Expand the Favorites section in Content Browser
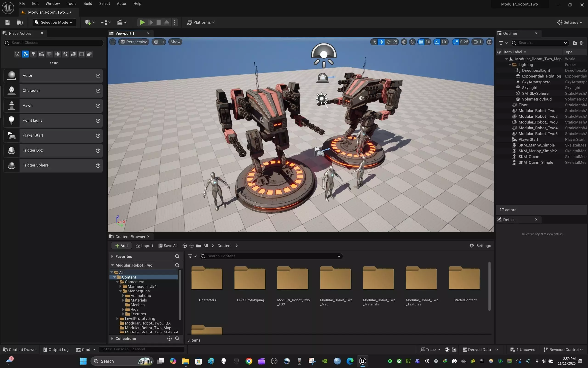Screen dimensions: 588x368 tap(112, 256)
